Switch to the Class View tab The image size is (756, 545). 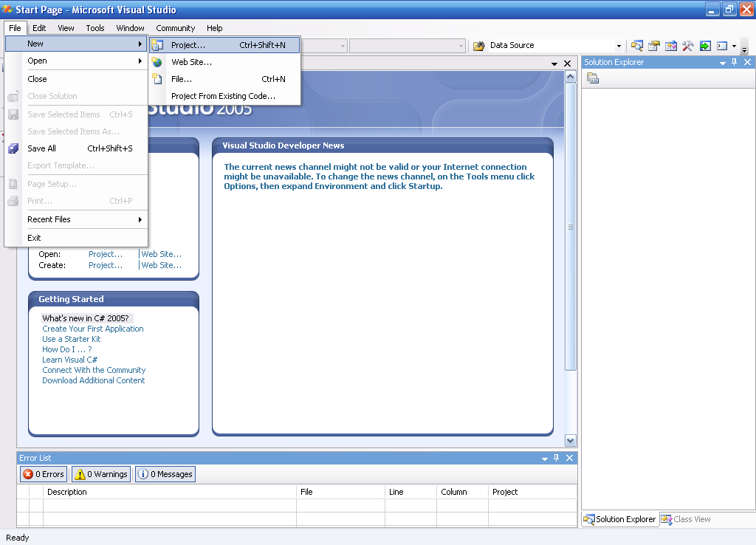(686, 519)
